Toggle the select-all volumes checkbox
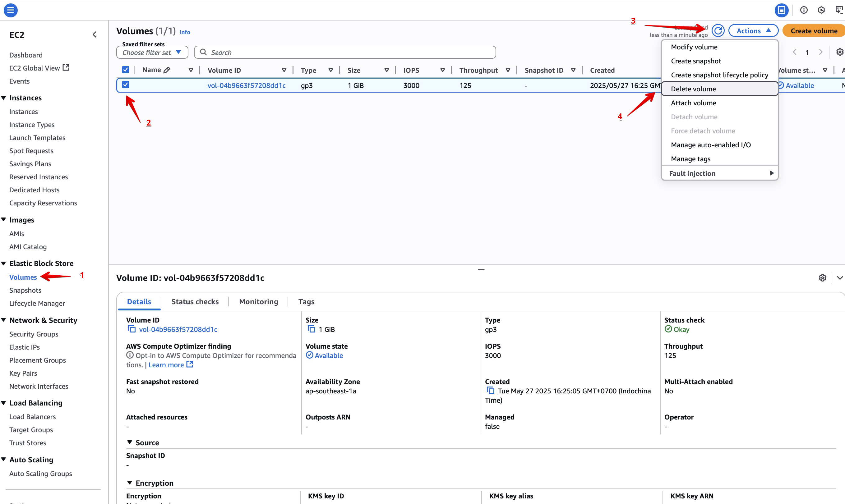845x504 pixels. pos(125,70)
